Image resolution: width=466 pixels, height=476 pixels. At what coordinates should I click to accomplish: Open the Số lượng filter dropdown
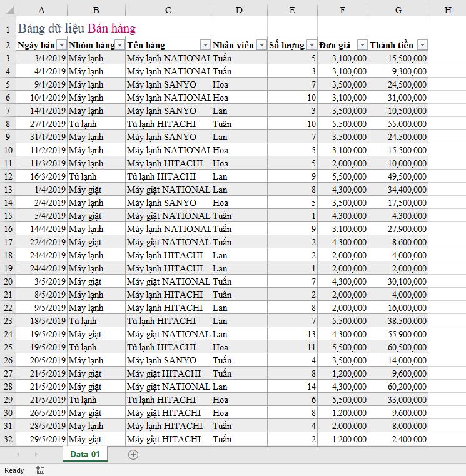(x=312, y=45)
